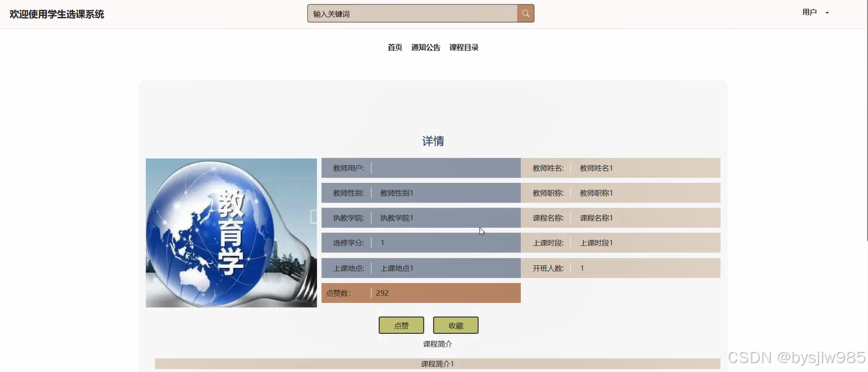Image resolution: width=868 pixels, height=372 pixels.
Task: Click the magnifying glass search icon
Action: click(x=525, y=13)
